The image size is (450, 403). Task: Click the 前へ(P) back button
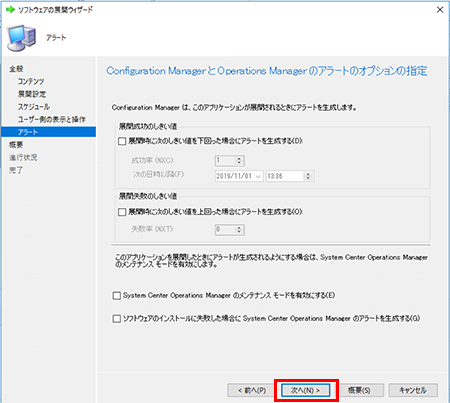pos(252,390)
